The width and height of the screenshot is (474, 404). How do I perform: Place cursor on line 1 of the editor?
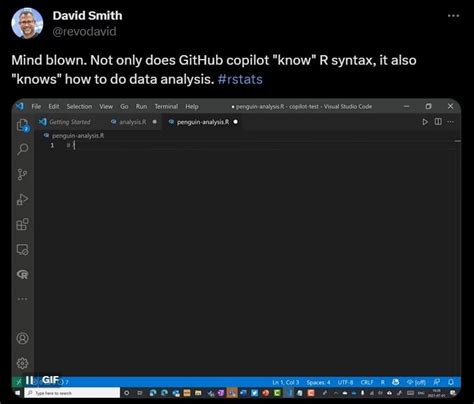coord(247,146)
